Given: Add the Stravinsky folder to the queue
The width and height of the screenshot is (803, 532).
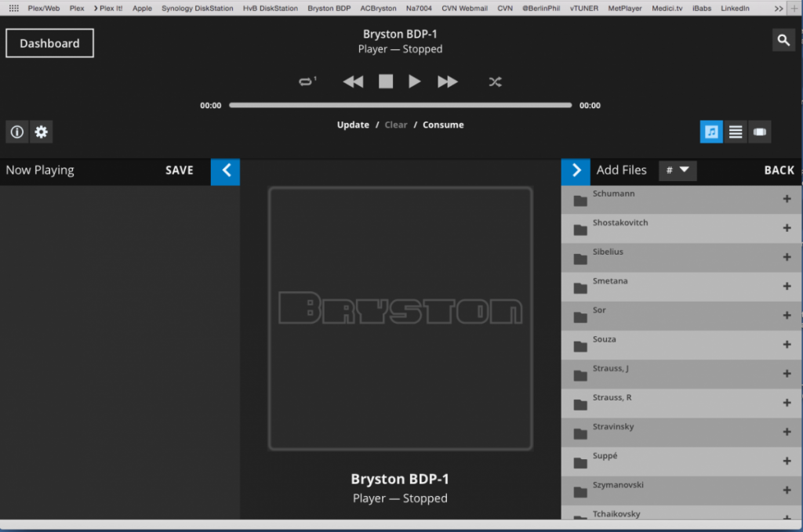Looking at the screenshot, I should [x=787, y=432].
